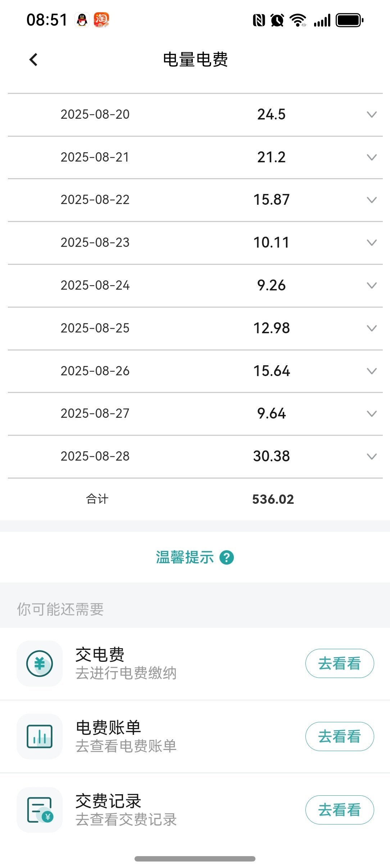Tap the bottom home gesture bar
Screen dimensions: 390x868
[x=195, y=859]
